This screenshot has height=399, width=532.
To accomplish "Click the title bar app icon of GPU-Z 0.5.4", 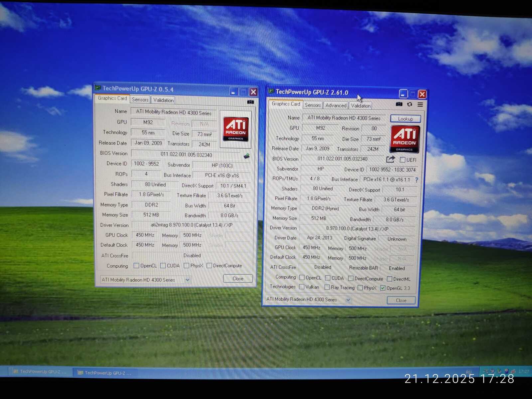I will click(98, 88).
